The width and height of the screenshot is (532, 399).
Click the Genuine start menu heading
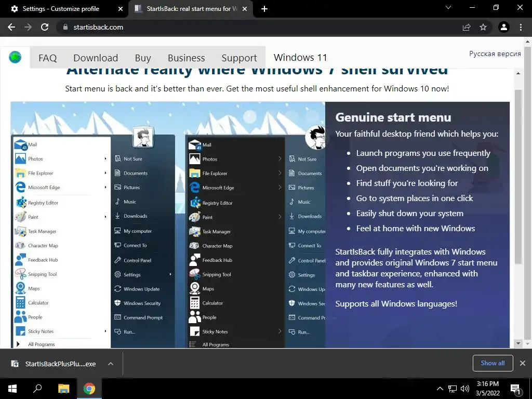[393, 117]
